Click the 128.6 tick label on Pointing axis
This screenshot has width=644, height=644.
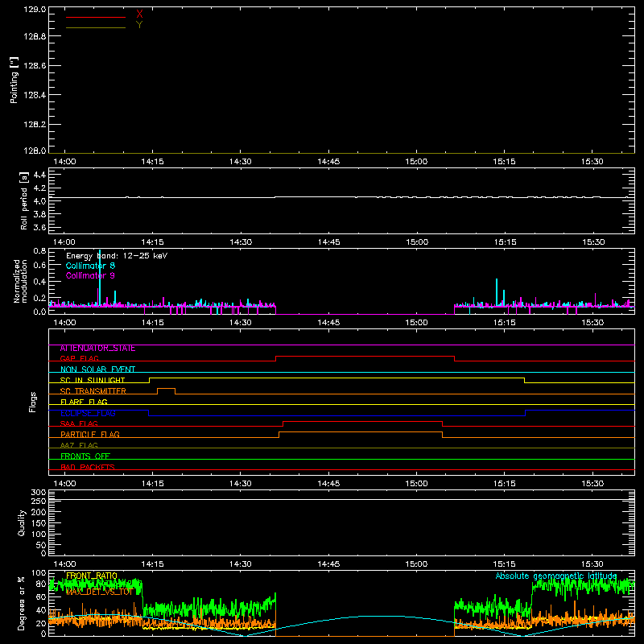[35, 66]
